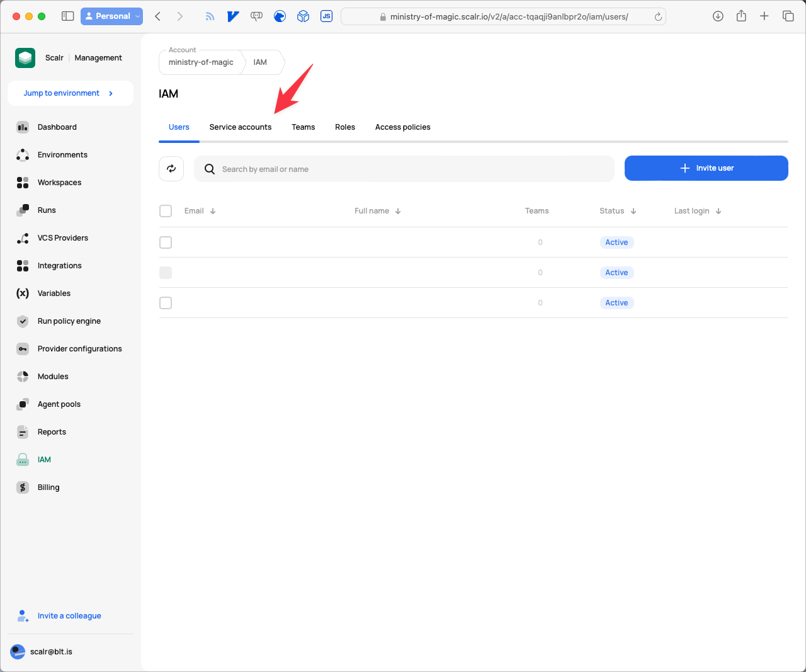This screenshot has width=806, height=672.
Task: Click the Variables (x) icon
Action: coord(23,293)
